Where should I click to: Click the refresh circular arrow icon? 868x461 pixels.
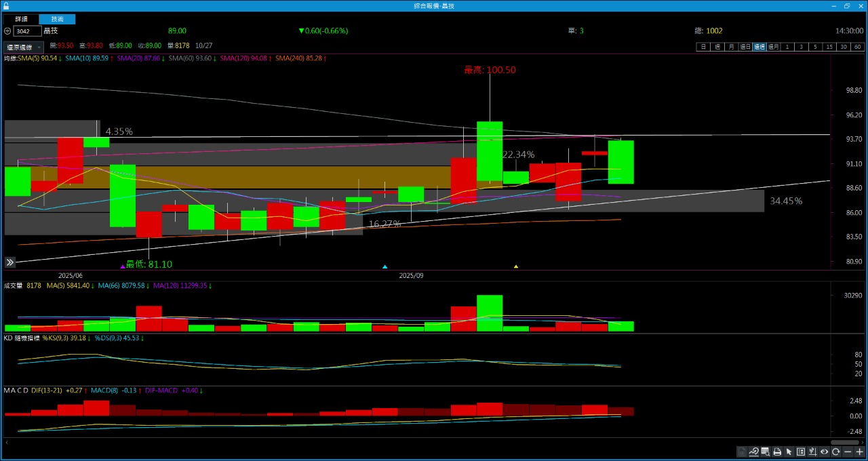836,452
